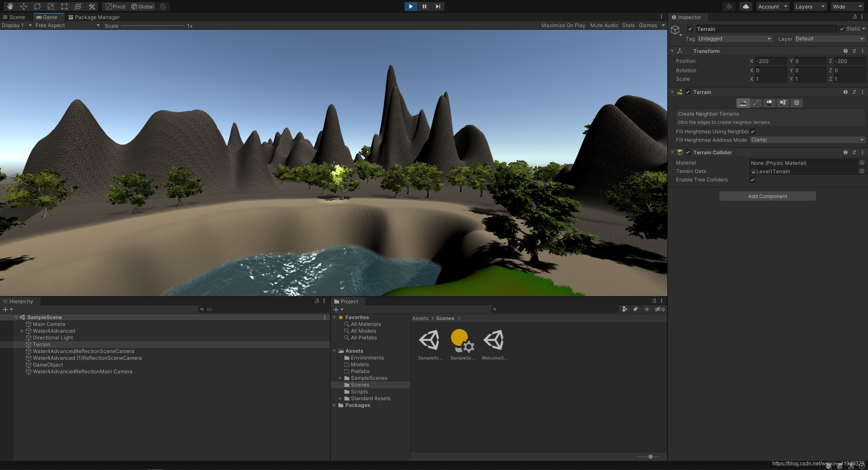Open the Tag dropdown
The width and height of the screenshot is (868, 470).
coord(735,39)
